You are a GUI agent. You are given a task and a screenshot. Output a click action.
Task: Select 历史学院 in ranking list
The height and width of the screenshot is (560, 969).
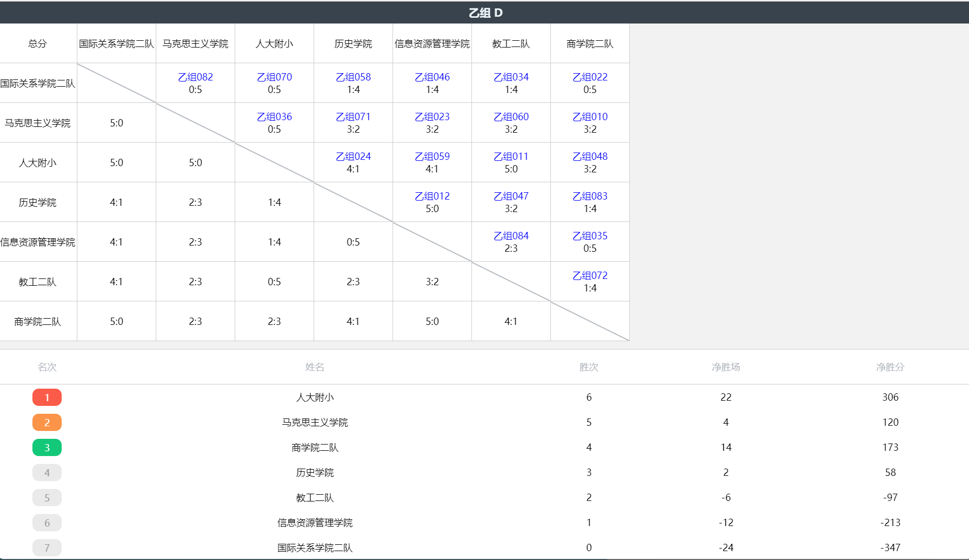pyautogui.click(x=315, y=472)
